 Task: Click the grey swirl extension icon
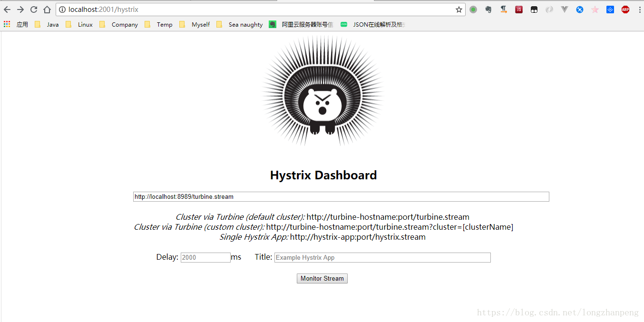coord(549,10)
